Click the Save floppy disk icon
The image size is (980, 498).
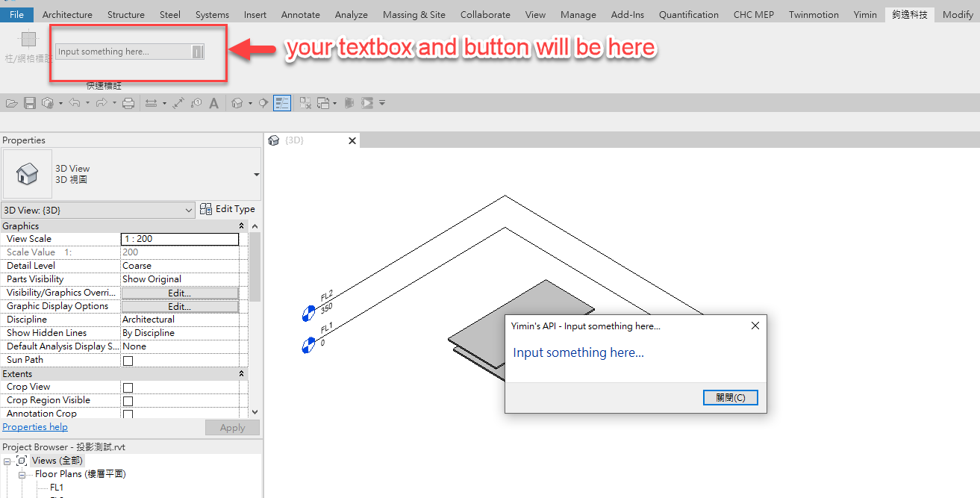click(x=30, y=103)
